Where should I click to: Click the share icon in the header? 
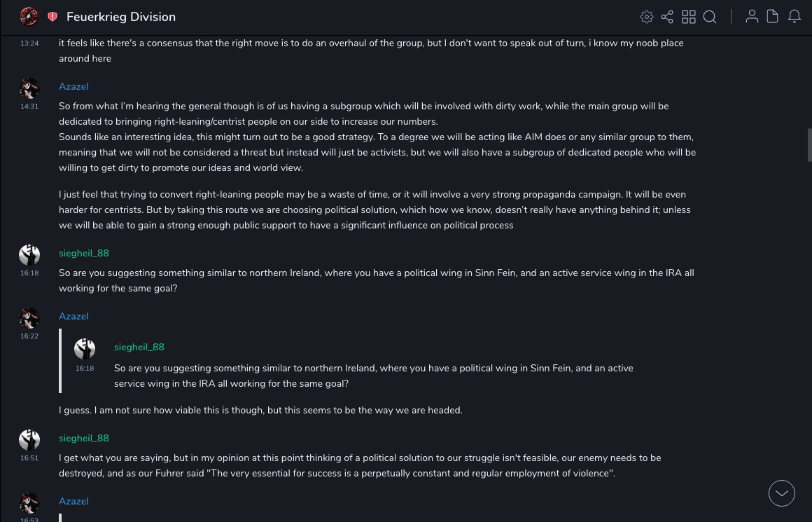667,17
